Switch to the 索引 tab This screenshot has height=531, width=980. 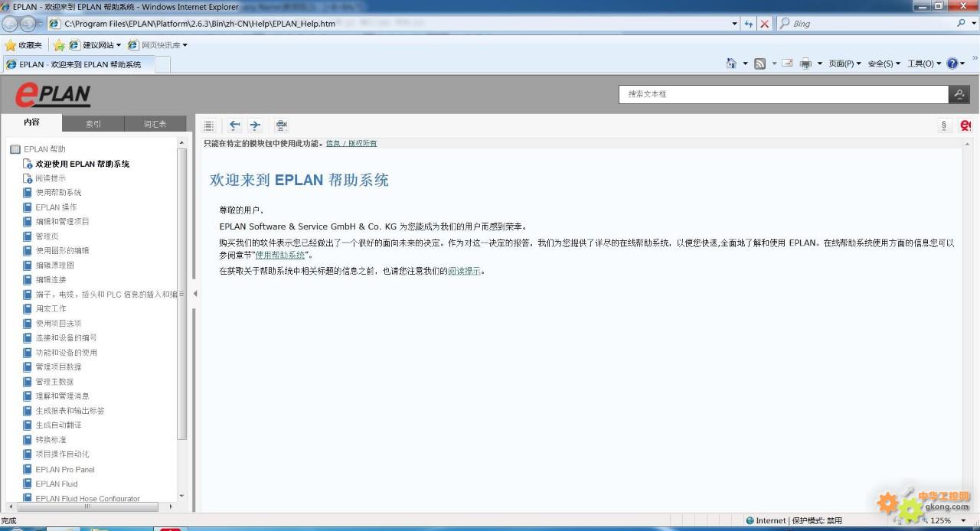click(93, 123)
